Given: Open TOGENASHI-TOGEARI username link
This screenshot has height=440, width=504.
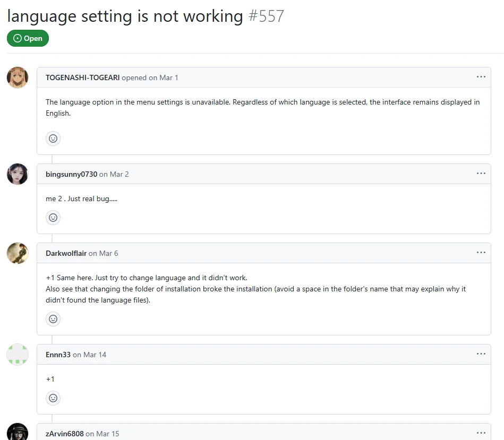Looking at the screenshot, I should 82,77.
